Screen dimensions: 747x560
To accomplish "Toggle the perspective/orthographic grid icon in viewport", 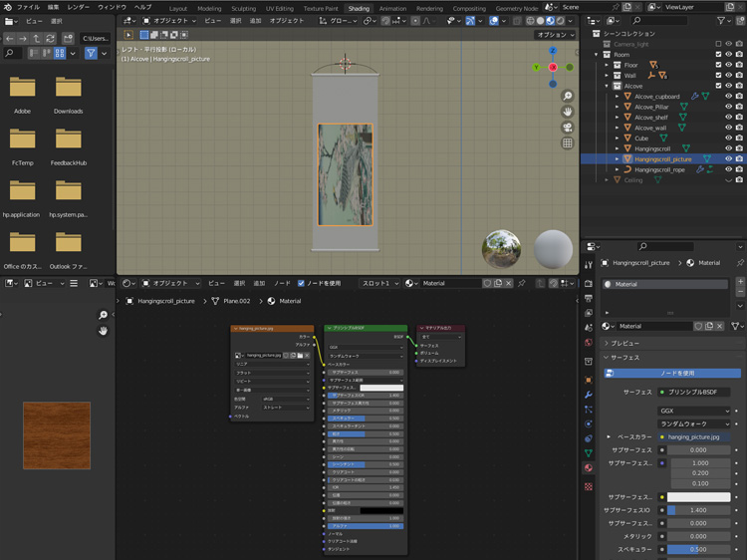I will coord(568,142).
